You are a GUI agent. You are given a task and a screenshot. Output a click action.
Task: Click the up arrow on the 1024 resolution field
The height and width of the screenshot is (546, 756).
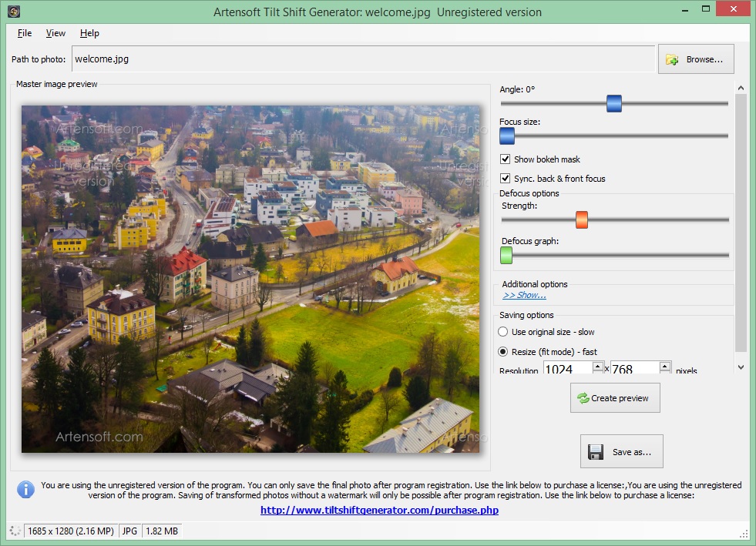click(x=600, y=366)
